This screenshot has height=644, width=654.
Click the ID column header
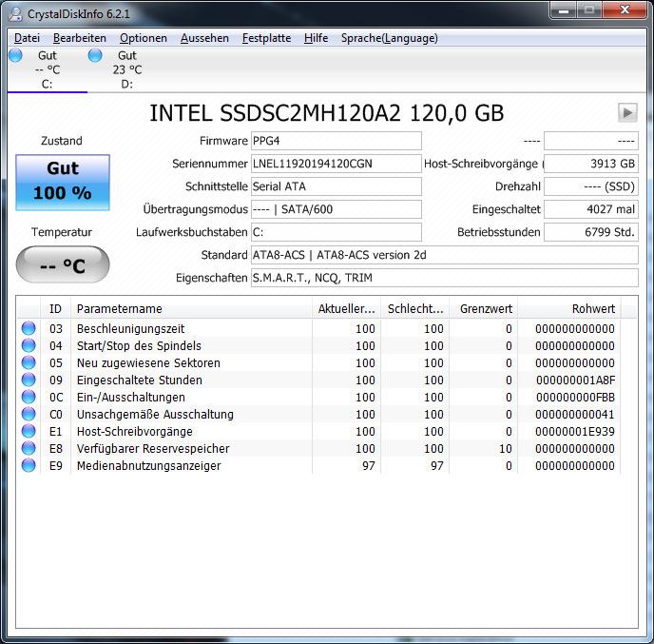click(55, 308)
